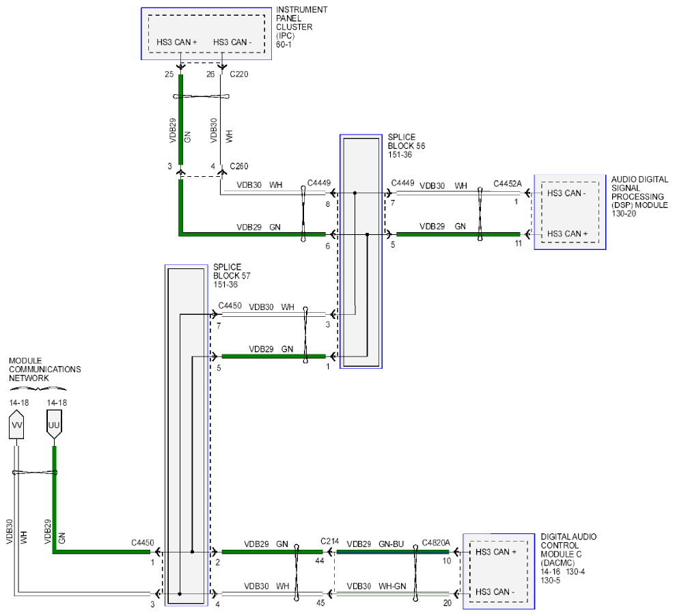Select the Splice Block 56 component
The image size is (675, 616).
coord(361,251)
